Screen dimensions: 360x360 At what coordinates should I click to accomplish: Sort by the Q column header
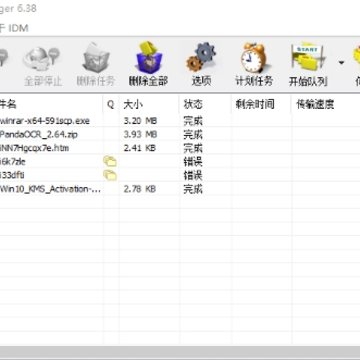click(x=111, y=104)
